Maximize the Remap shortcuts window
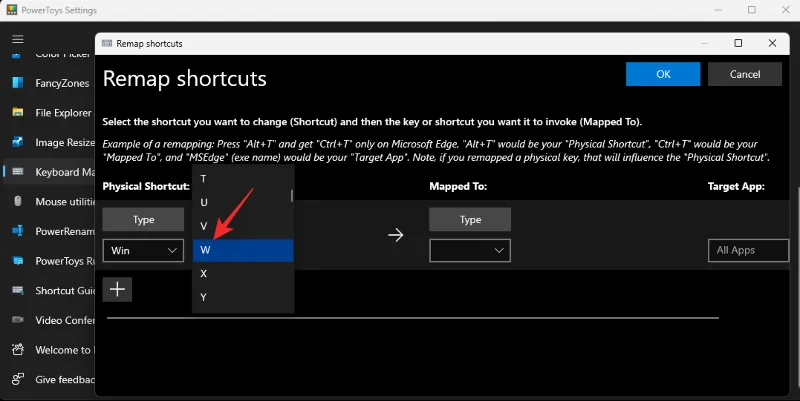 pos(738,43)
